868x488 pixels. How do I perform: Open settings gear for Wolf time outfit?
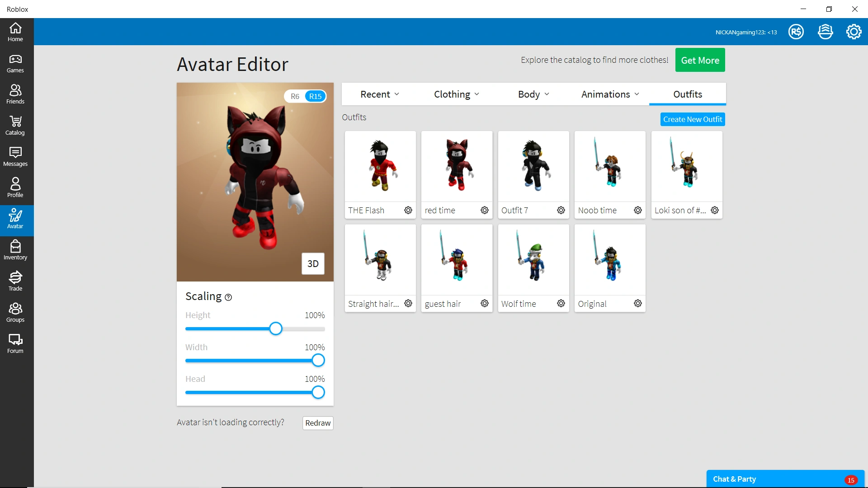click(561, 303)
